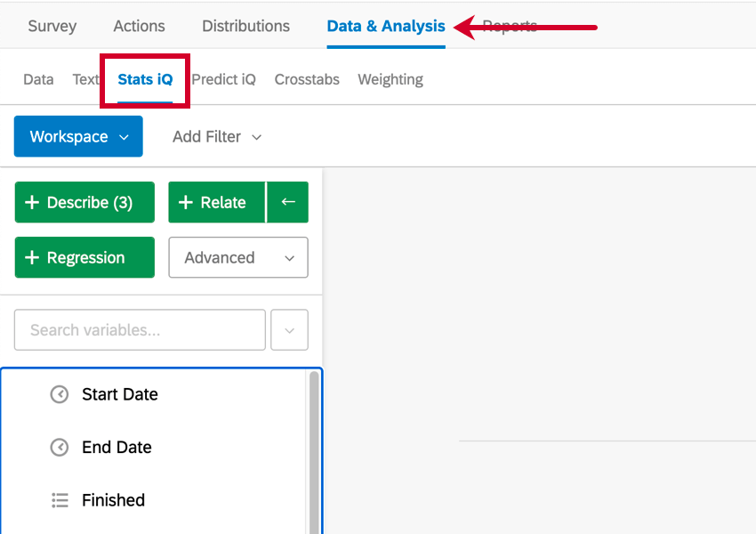Expand the Add Filter menu

click(216, 136)
